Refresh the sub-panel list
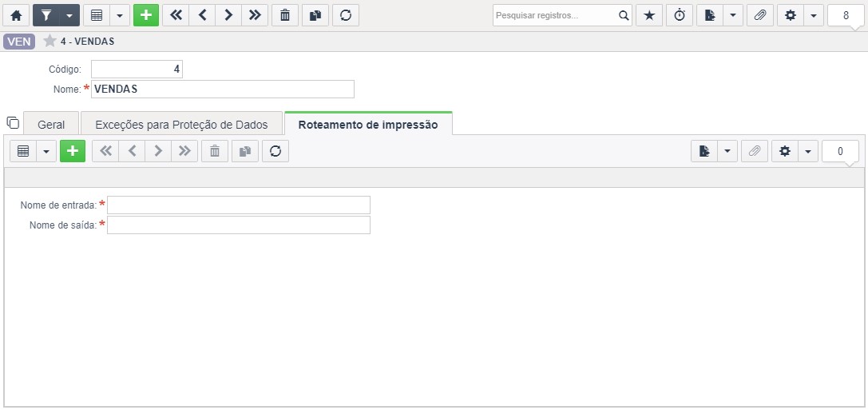868x410 pixels. [275, 151]
